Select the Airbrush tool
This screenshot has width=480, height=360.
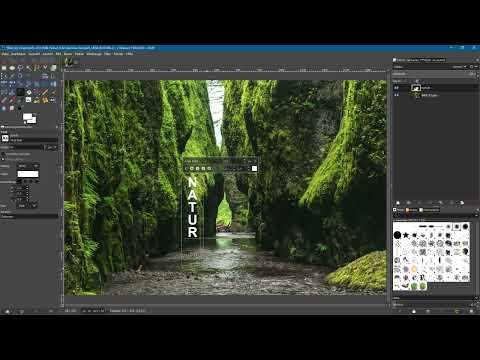tap(12, 100)
